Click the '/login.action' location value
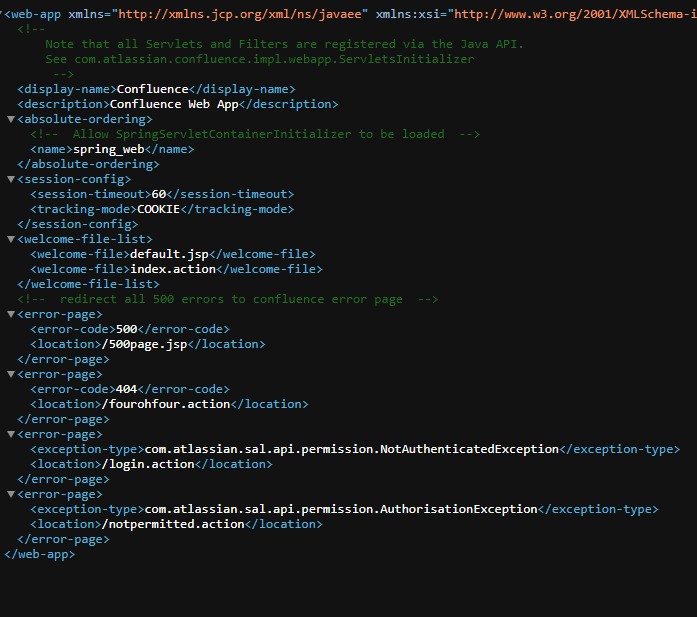697x617 pixels. pyautogui.click(x=148, y=464)
